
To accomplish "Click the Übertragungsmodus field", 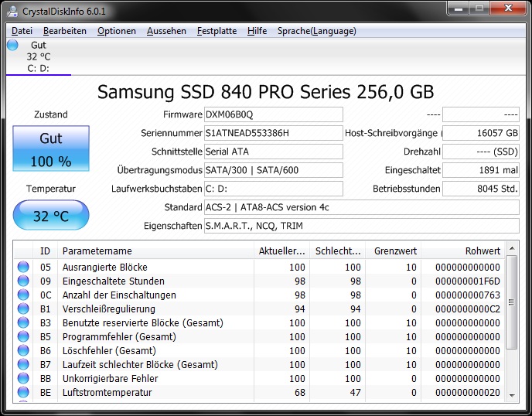I will 274,170.
